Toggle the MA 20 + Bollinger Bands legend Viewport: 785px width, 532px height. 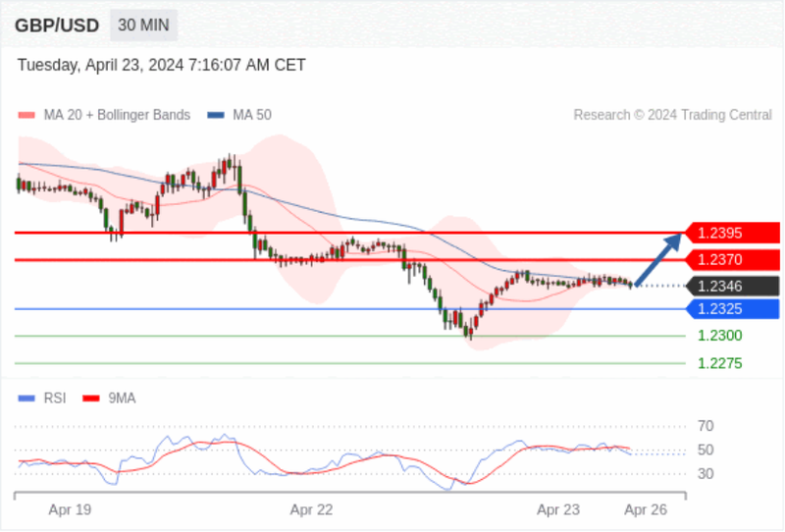click(x=117, y=115)
